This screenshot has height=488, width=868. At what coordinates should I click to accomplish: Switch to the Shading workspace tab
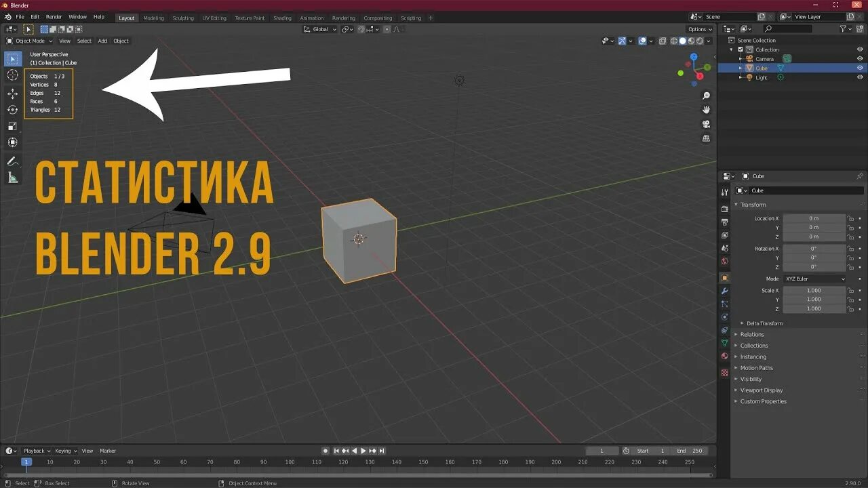point(282,18)
